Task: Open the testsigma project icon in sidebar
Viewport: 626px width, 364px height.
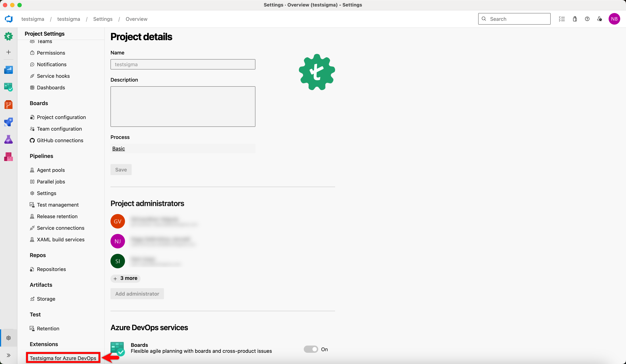Action: [9, 36]
